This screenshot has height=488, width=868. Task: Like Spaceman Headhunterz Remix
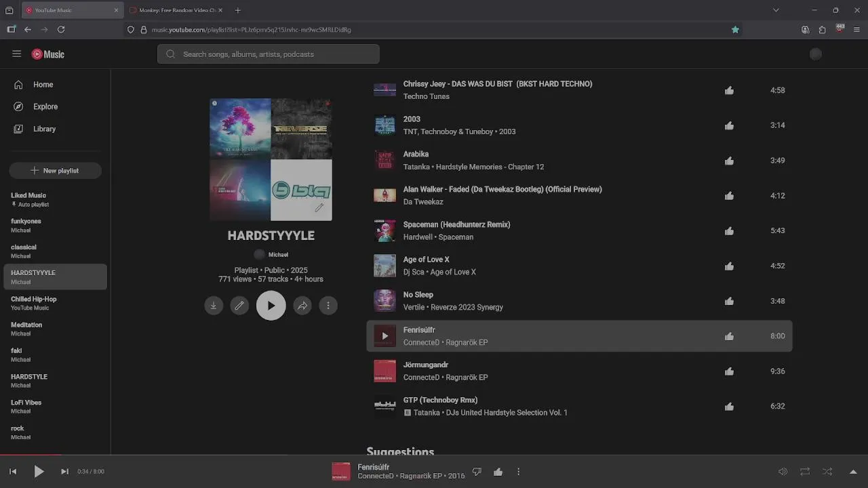tap(729, 230)
